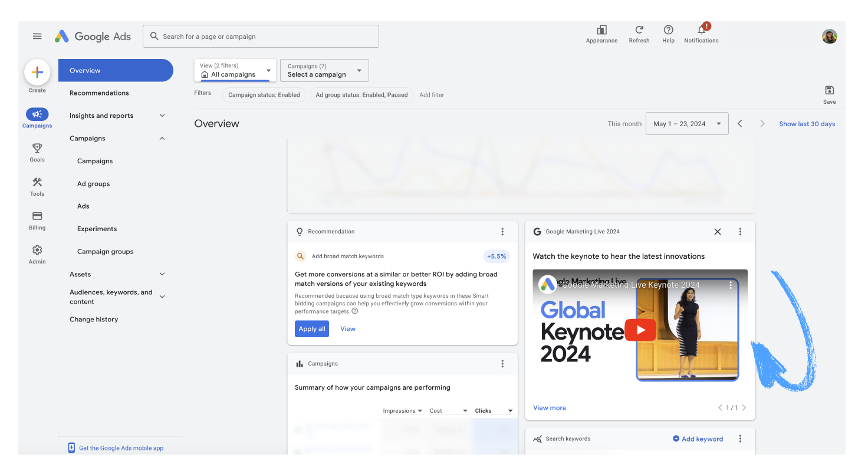Image resolution: width=868 pixels, height=474 pixels.
Task: Expand Audiences, keywords, and content
Action: pos(162,297)
